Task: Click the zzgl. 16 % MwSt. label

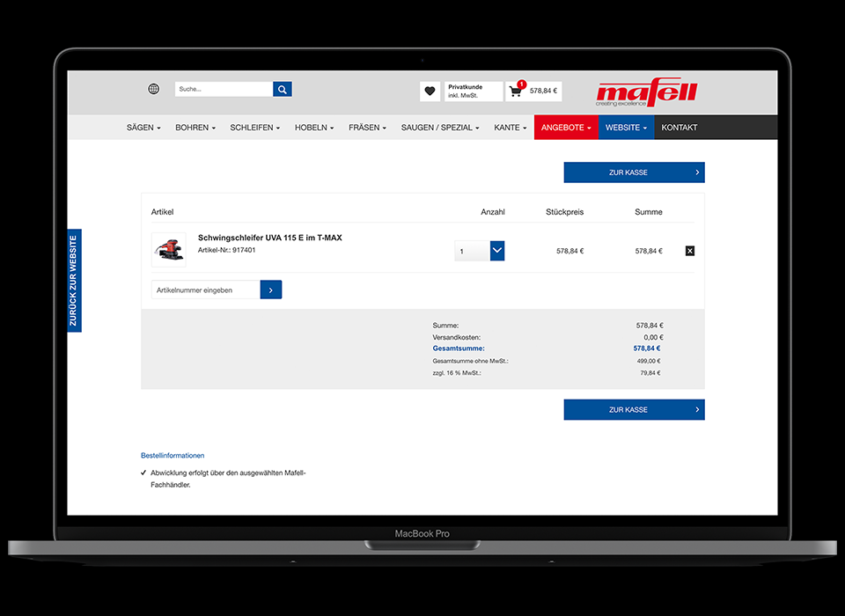Action: [457, 373]
